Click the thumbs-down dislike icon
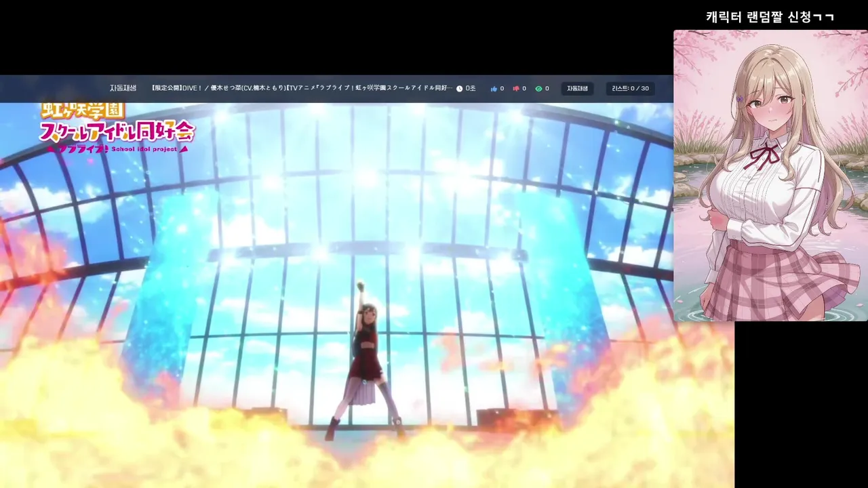The width and height of the screenshot is (868, 488). (516, 89)
